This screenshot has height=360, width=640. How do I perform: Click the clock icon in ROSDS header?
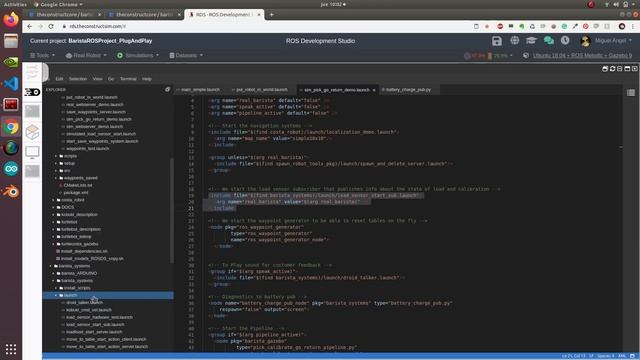coord(565,40)
